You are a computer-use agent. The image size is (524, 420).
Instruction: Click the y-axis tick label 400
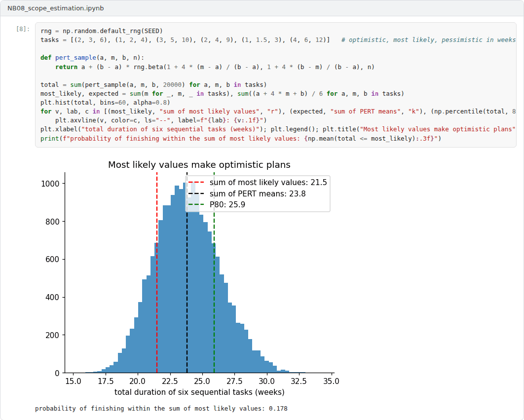click(x=52, y=297)
